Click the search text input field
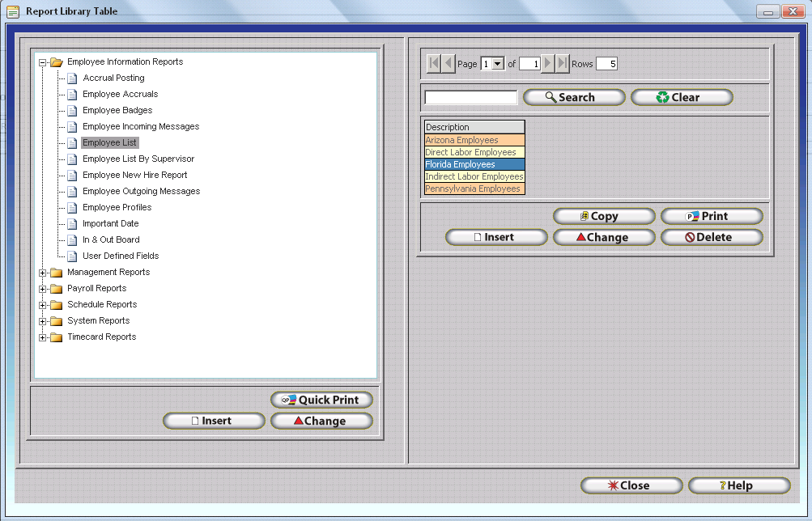 point(470,97)
